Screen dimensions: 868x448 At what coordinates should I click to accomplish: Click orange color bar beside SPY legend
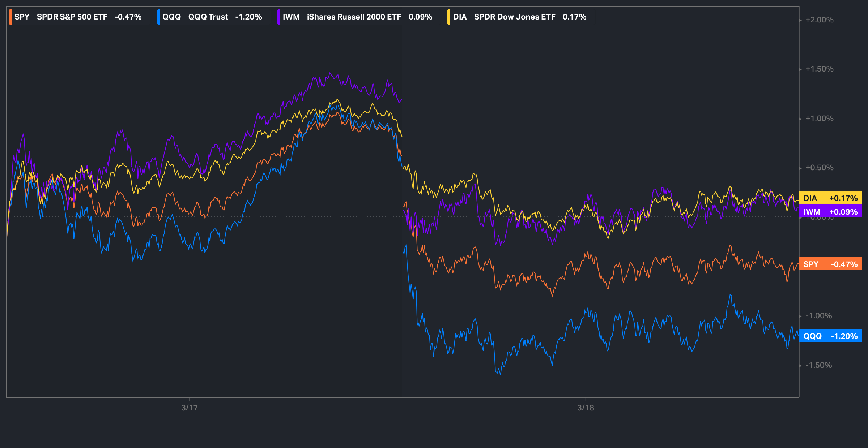[x=10, y=17]
